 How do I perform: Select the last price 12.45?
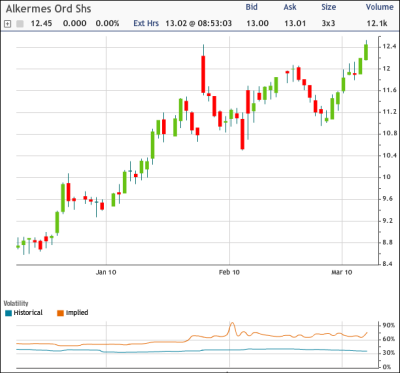[41, 24]
